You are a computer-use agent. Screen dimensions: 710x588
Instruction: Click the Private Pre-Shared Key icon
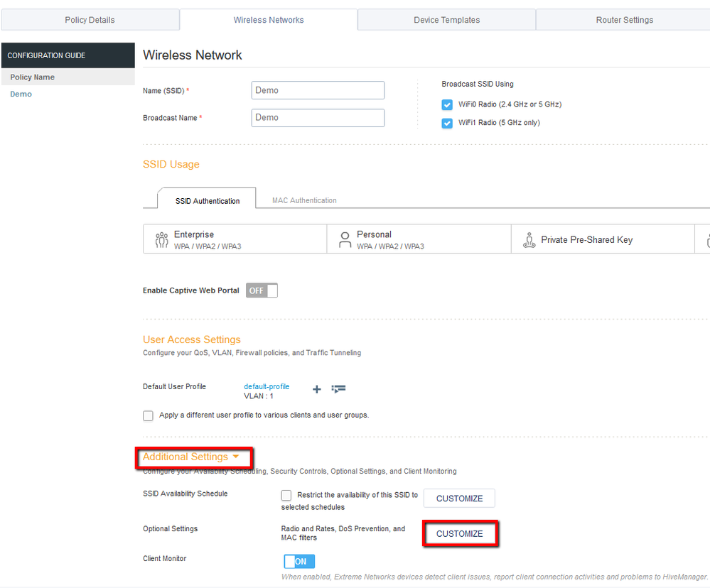tap(529, 240)
